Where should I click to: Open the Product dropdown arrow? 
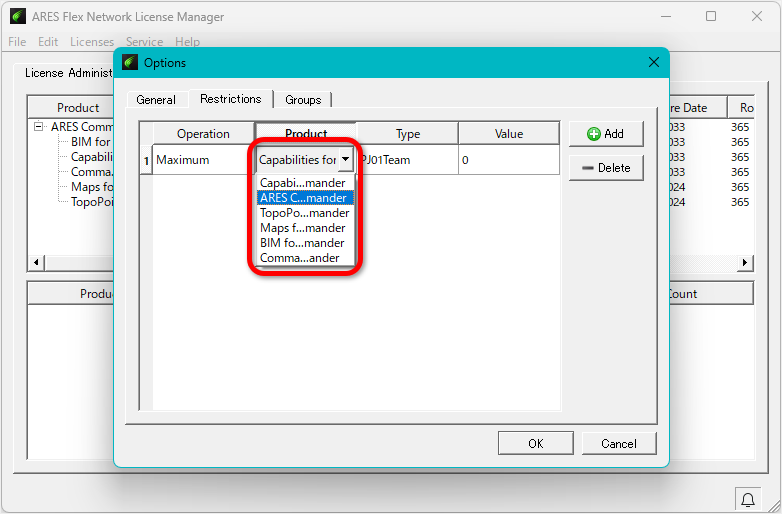click(346, 160)
